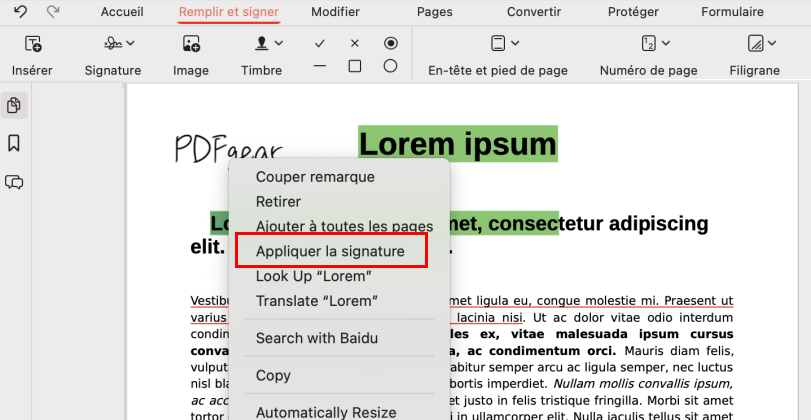The width and height of the screenshot is (811, 420).
Task: Expand the Numéro de page dropdown
Action: click(666, 43)
